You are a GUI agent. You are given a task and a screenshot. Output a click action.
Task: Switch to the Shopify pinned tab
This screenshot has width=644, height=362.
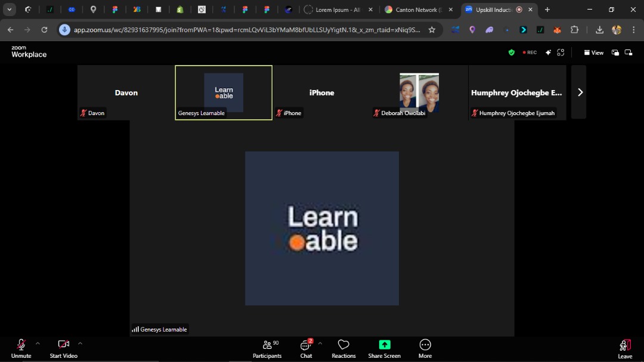click(x=180, y=10)
